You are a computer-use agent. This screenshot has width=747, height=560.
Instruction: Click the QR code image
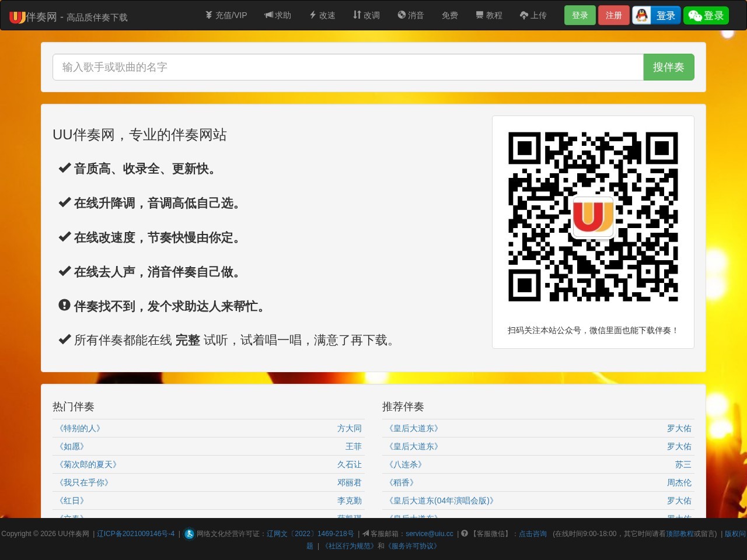593,217
